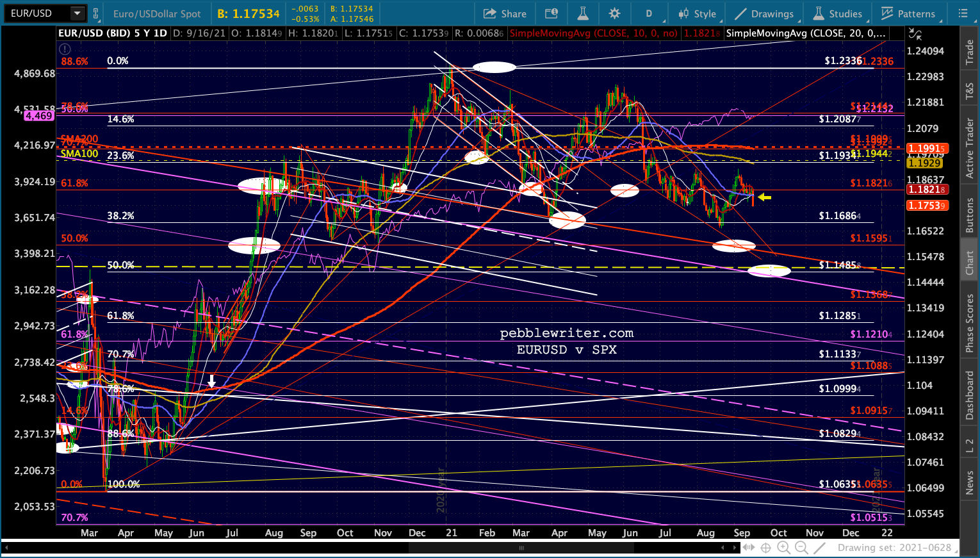Click the 1.1753 last price bubble

927,206
